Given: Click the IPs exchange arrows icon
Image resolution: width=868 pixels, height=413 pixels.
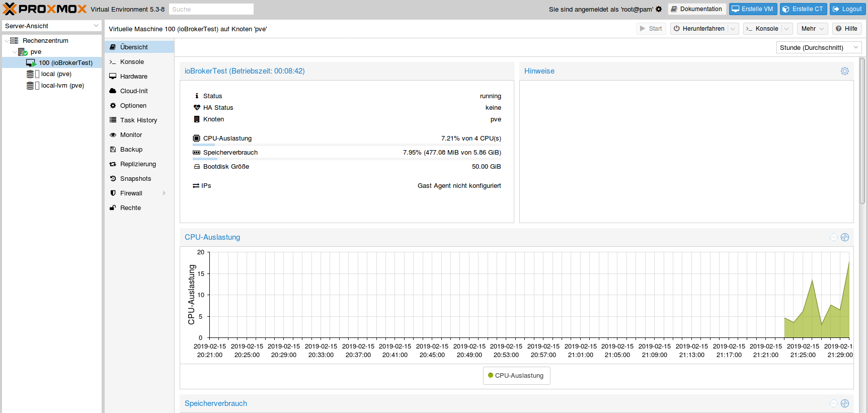Looking at the screenshot, I should (196, 186).
